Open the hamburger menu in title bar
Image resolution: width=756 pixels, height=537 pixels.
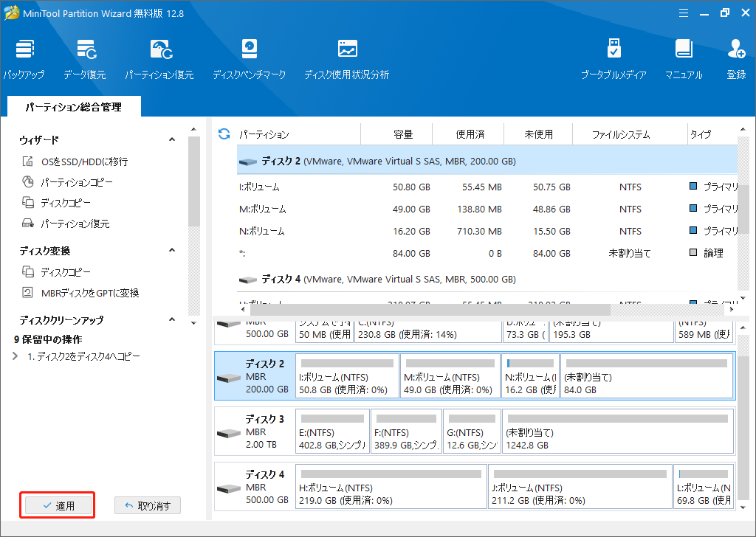click(684, 13)
